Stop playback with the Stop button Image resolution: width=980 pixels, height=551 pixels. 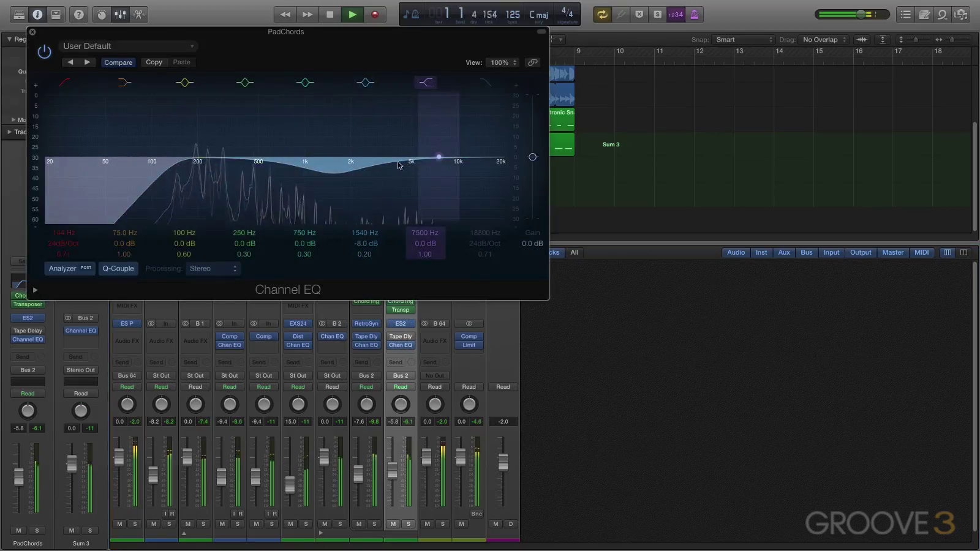tap(330, 14)
